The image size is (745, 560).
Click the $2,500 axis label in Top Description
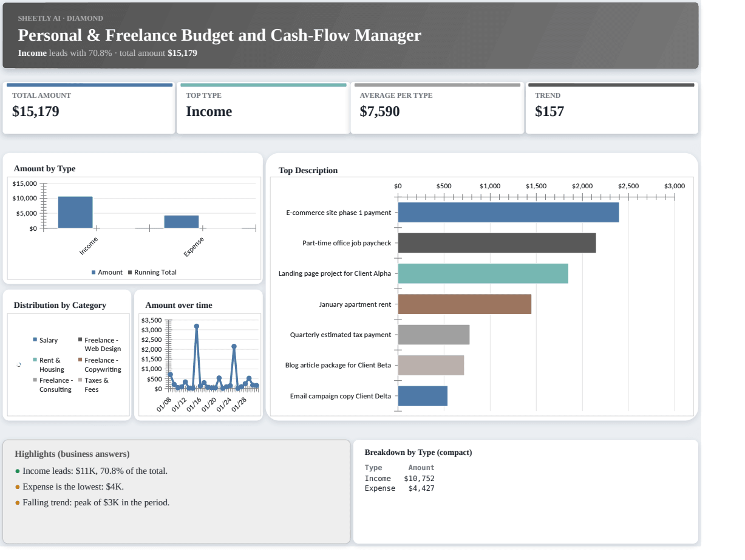click(x=628, y=186)
